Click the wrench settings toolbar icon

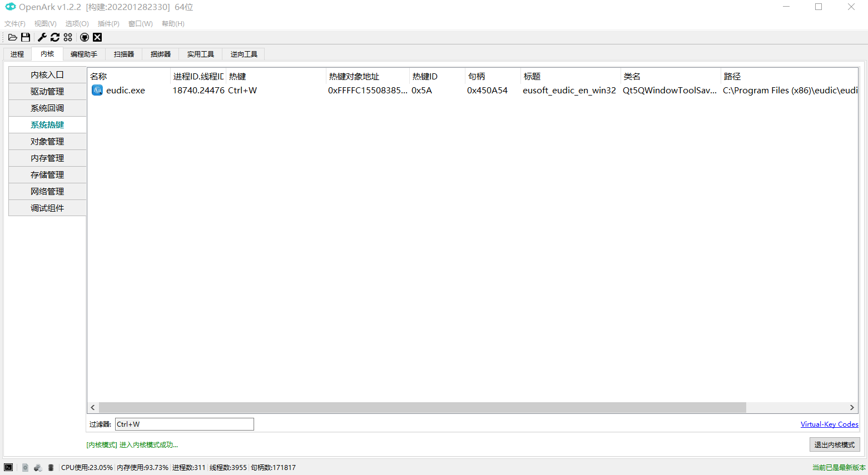point(42,37)
